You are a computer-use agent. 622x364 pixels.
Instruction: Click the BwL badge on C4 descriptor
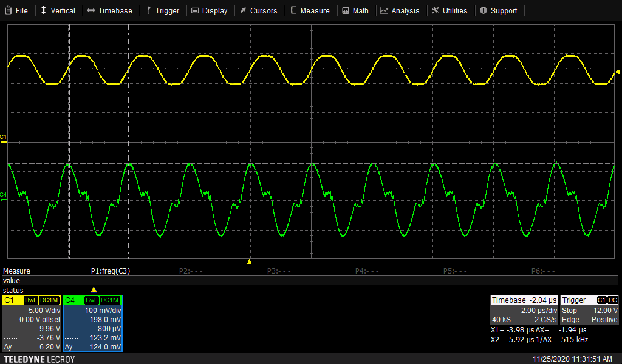(92, 300)
